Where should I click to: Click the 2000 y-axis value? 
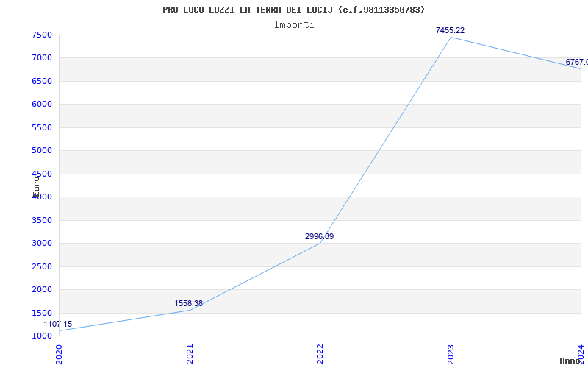tap(42, 289)
